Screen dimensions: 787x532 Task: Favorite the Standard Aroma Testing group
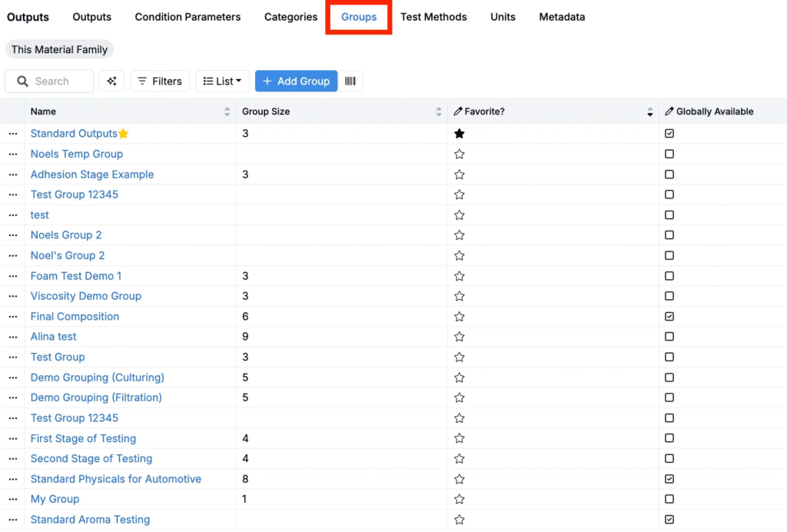point(460,520)
